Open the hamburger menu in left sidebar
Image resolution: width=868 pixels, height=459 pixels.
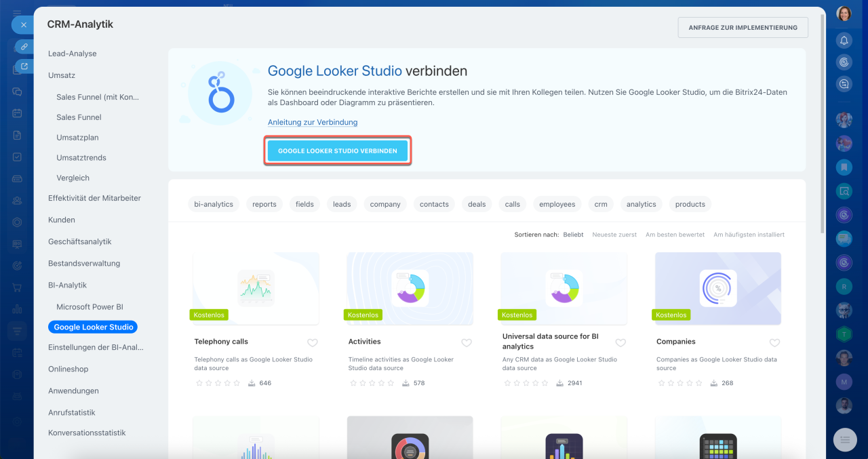(17, 12)
